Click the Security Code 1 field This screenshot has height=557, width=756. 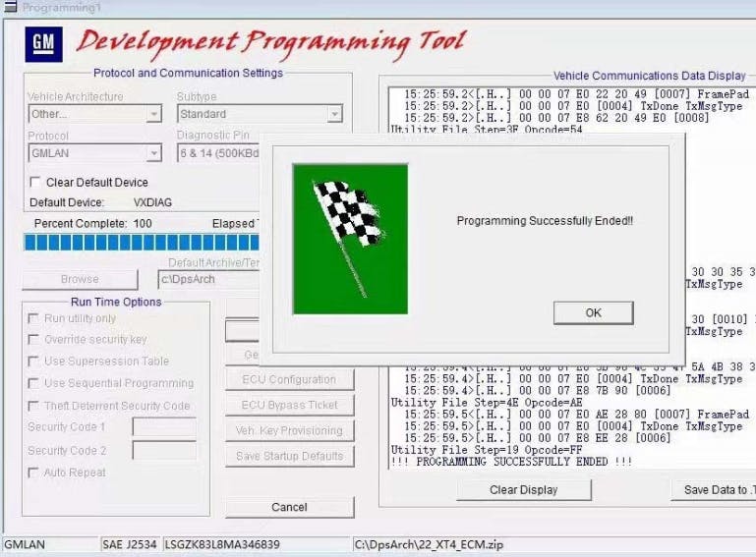(x=164, y=427)
